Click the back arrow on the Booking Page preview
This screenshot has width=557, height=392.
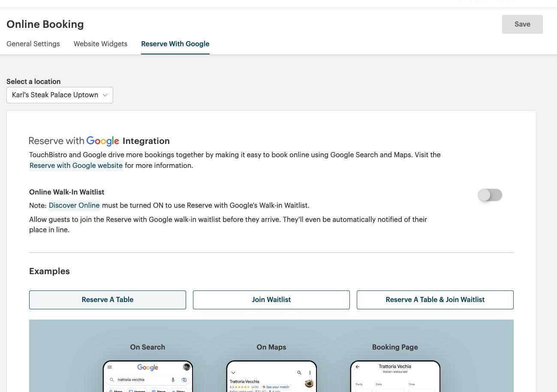358,367
